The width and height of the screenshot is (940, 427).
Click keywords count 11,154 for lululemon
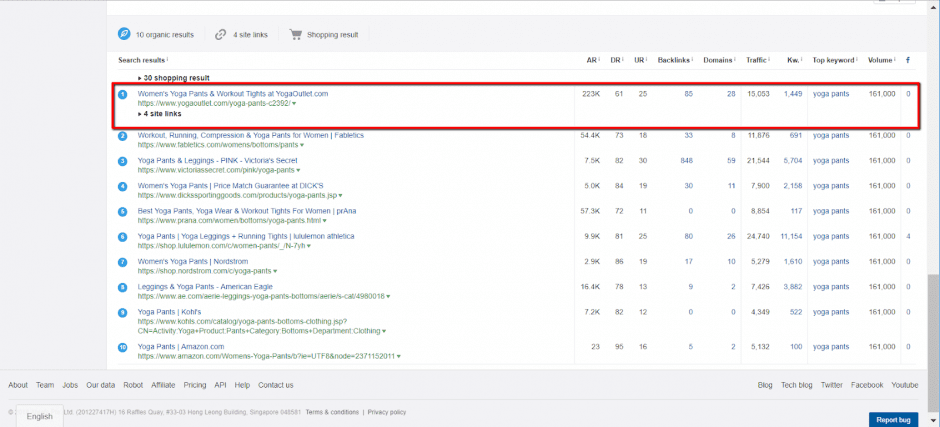[x=791, y=236]
